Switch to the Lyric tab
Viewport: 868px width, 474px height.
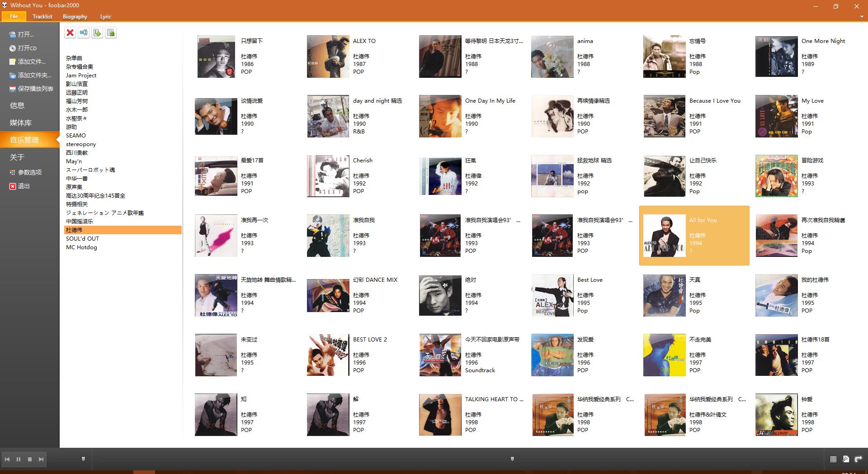coord(106,16)
